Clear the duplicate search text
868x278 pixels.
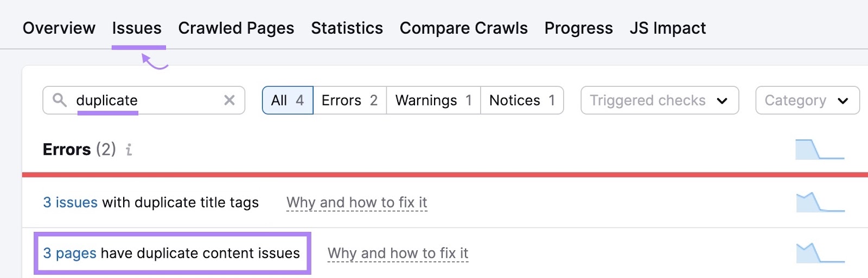pos(229,100)
